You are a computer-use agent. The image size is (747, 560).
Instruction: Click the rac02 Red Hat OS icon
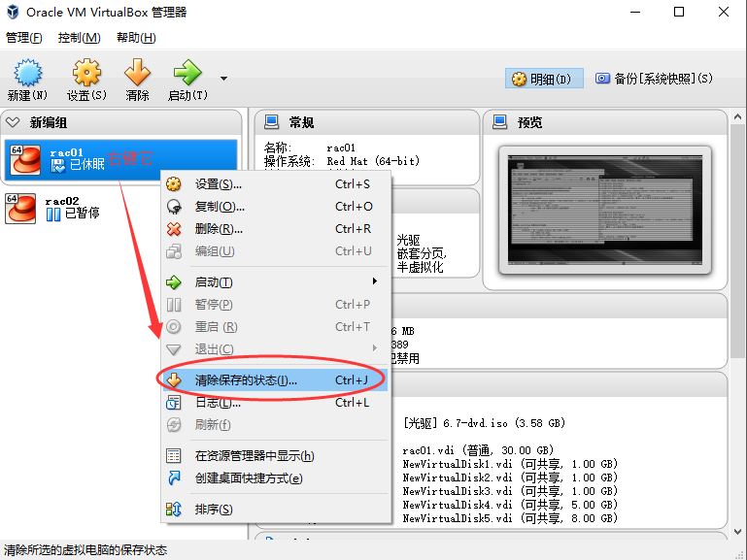tap(20, 208)
